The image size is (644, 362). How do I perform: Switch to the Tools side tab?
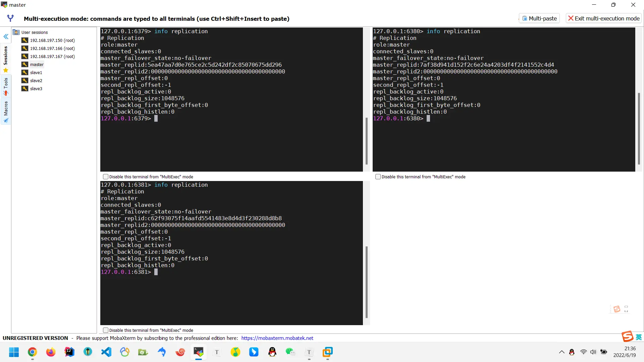[x=6, y=86]
